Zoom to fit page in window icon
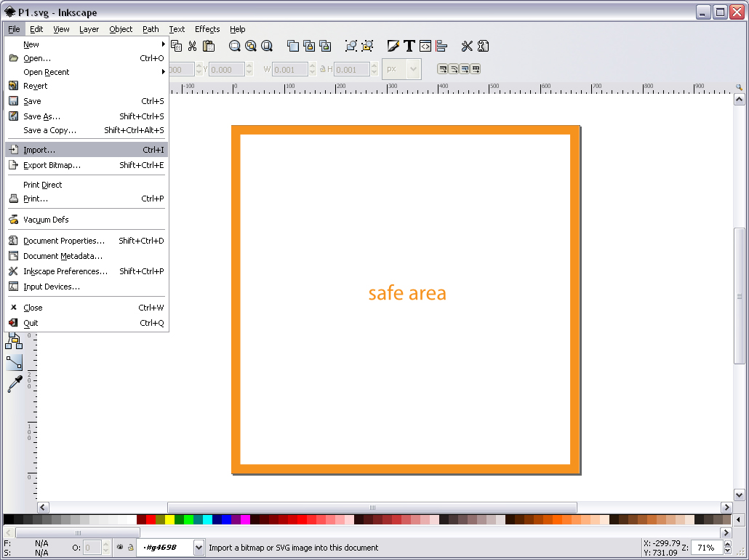The height and width of the screenshot is (560, 749). click(267, 45)
